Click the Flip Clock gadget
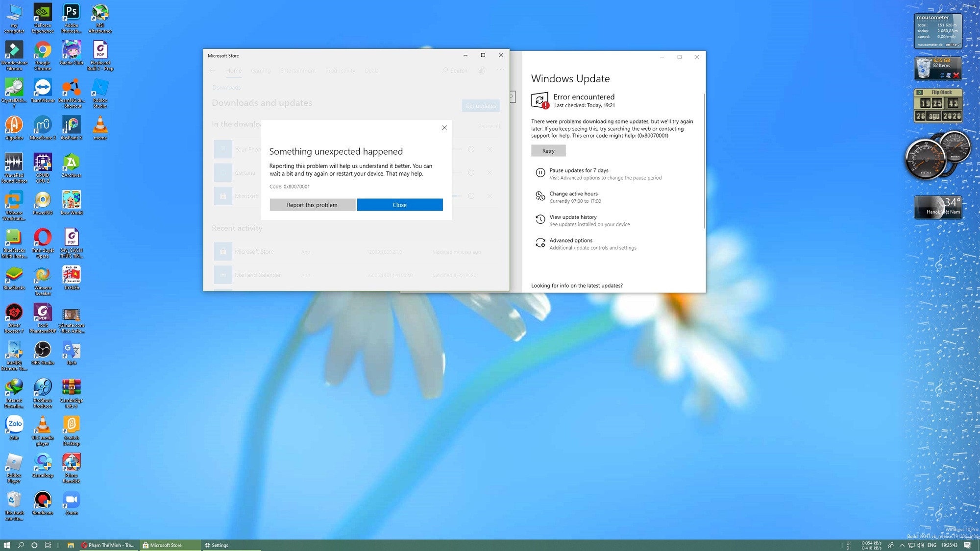Viewport: 980px width, 551px height. coord(938,105)
